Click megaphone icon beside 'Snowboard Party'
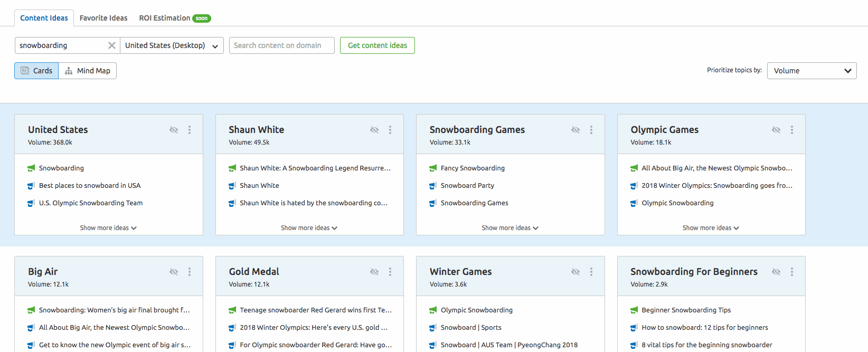Screen dimensions: 868x352 [433, 186]
